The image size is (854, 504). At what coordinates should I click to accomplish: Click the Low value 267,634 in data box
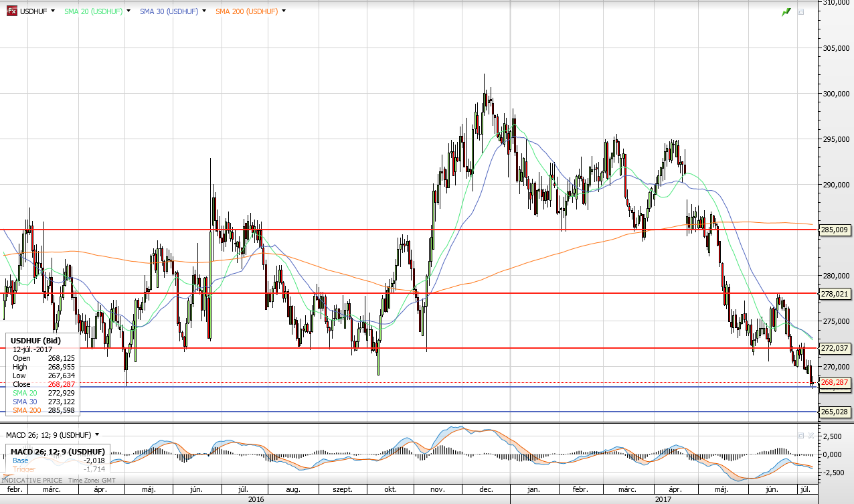click(62, 375)
